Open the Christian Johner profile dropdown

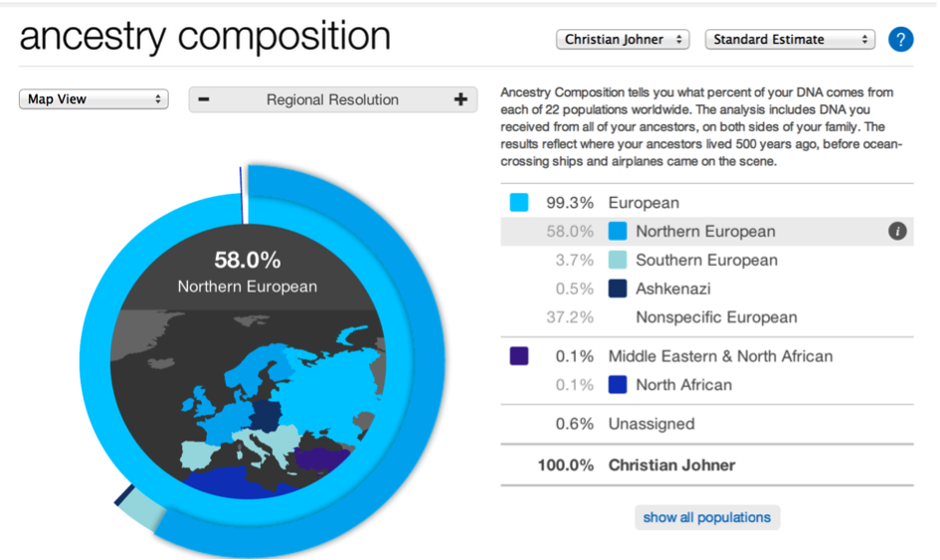623,40
